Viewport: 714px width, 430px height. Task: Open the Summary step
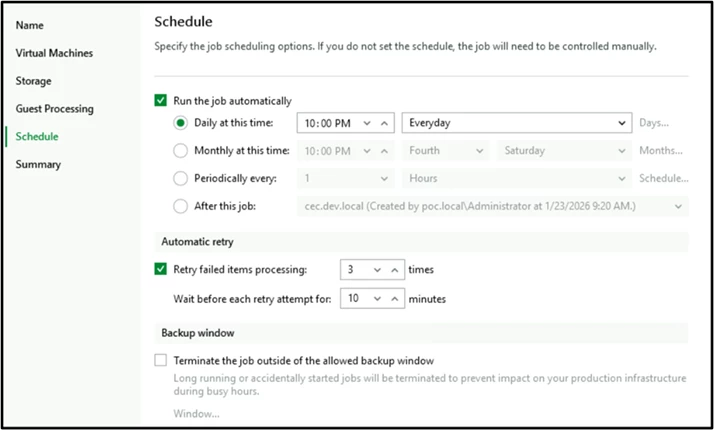(x=38, y=164)
